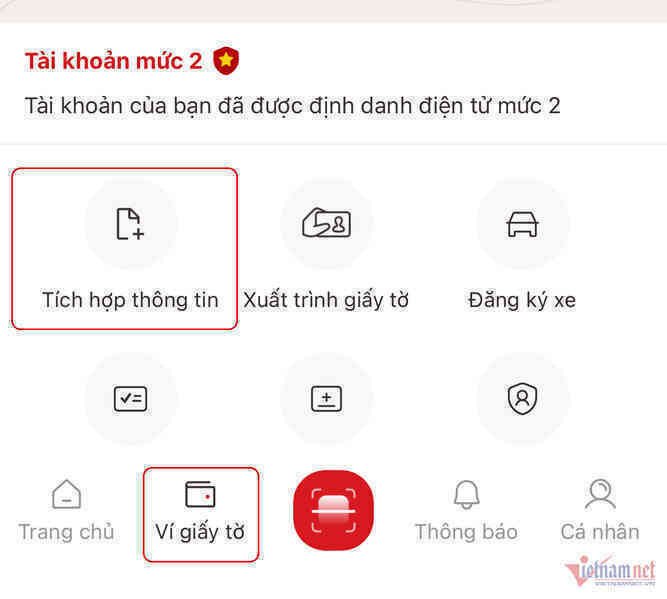Tap the Xuất trình giấy tờ label
667x599 pixels.
(x=326, y=300)
